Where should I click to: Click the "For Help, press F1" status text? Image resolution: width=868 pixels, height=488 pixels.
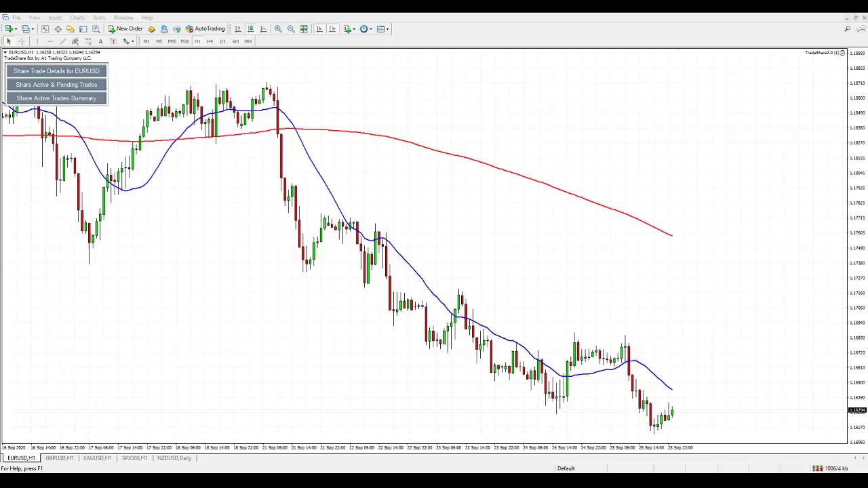point(22,468)
